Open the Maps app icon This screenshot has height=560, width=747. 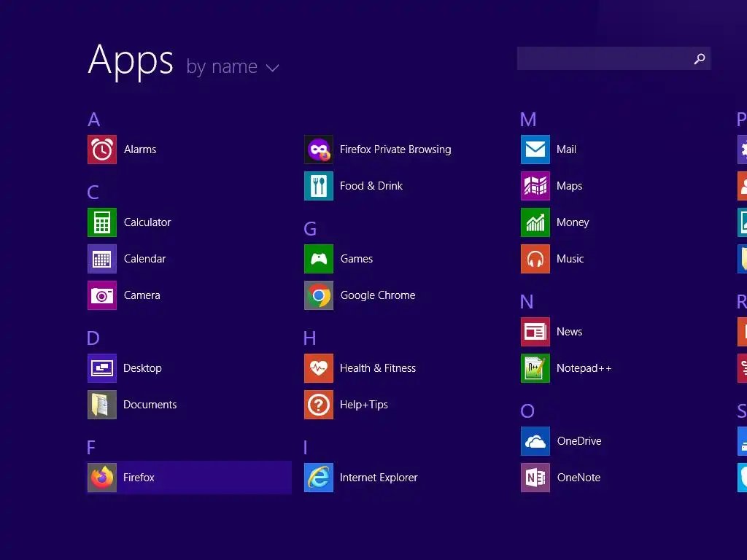point(535,186)
